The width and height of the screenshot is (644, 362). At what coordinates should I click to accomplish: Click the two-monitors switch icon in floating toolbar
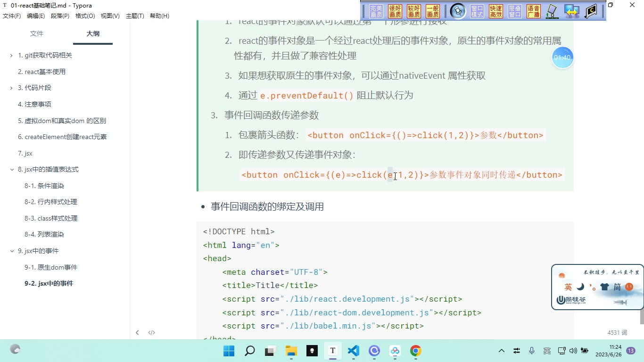click(572, 11)
